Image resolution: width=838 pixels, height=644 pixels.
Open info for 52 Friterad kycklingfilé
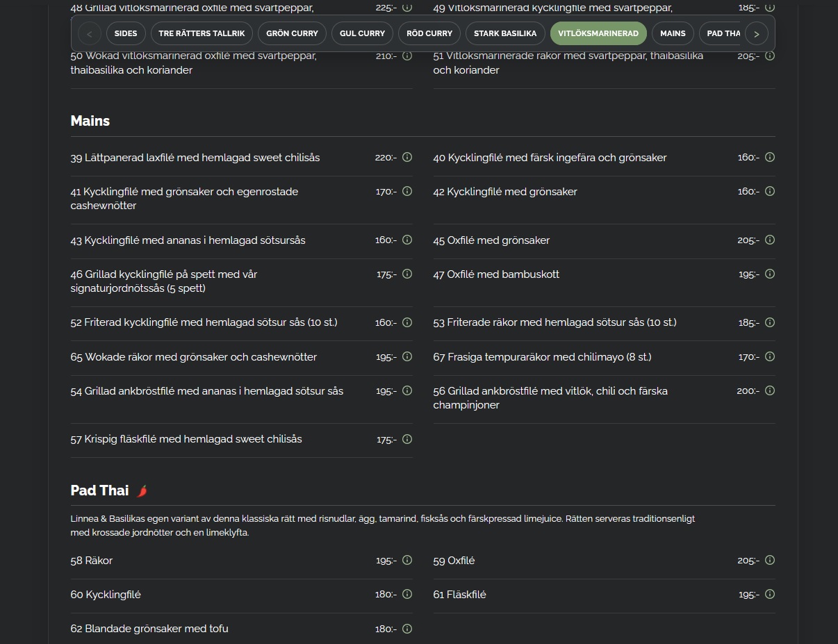tap(407, 322)
